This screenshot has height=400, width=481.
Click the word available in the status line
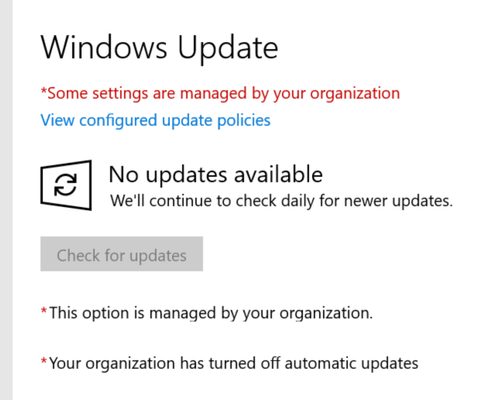click(x=278, y=174)
